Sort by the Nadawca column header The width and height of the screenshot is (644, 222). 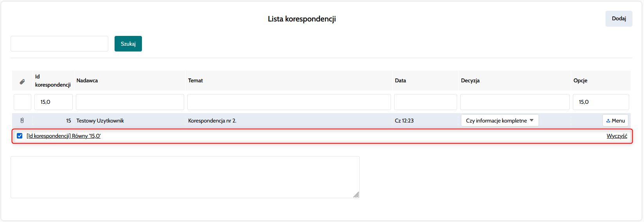click(x=87, y=81)
